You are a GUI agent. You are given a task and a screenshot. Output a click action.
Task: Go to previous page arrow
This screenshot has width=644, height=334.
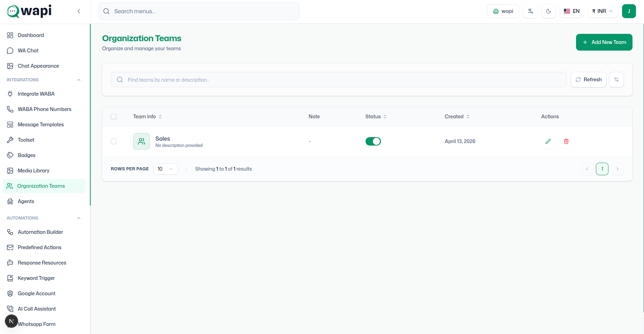[587, 169]
